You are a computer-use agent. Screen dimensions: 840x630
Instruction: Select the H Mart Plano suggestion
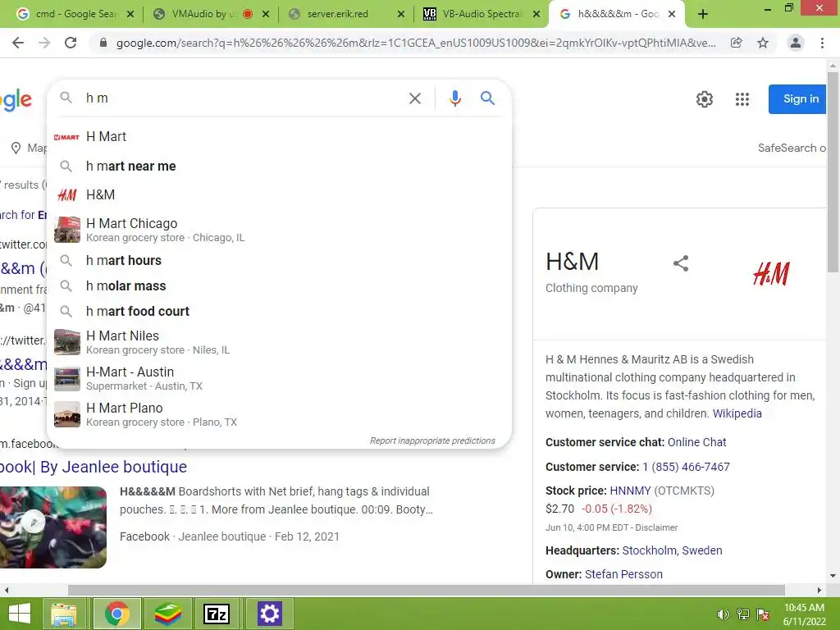coord(279,414)
